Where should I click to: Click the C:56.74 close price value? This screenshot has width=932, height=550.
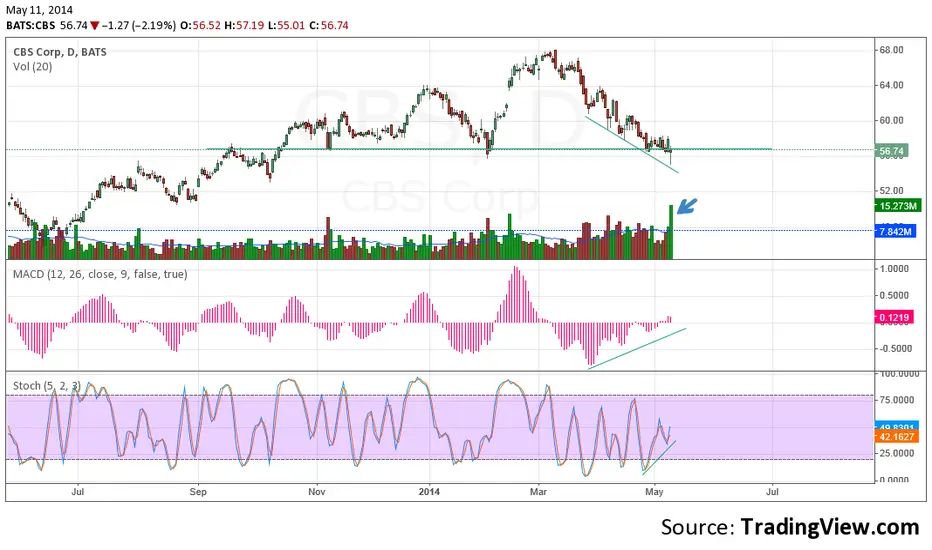[329, 26]
